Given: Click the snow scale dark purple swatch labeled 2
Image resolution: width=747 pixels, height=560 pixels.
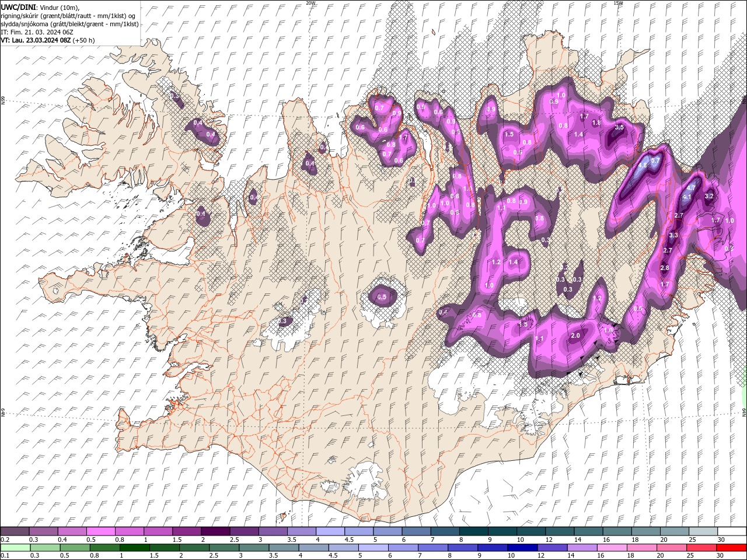Looking at the screenshot, I should pyautogui.click(x=215, y=531).
